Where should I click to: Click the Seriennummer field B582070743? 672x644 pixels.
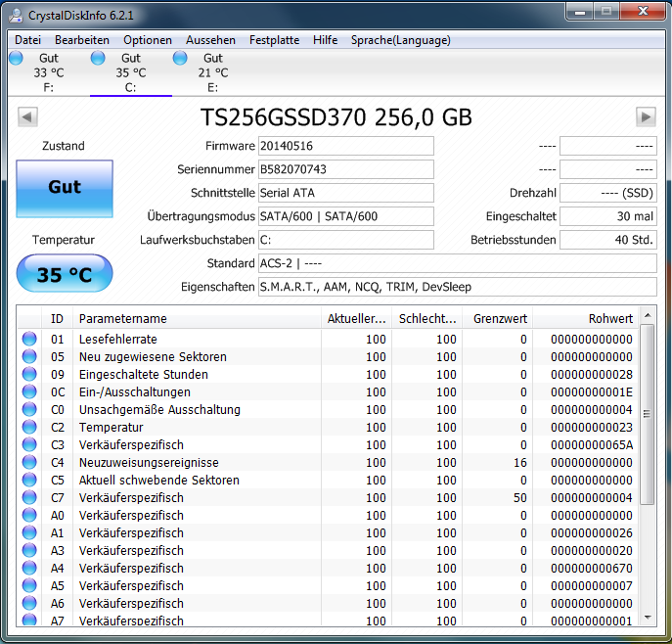(346, 169)
